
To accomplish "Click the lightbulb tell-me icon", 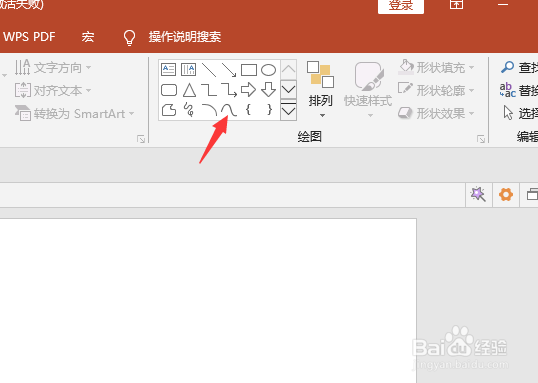I will [129, 37].
